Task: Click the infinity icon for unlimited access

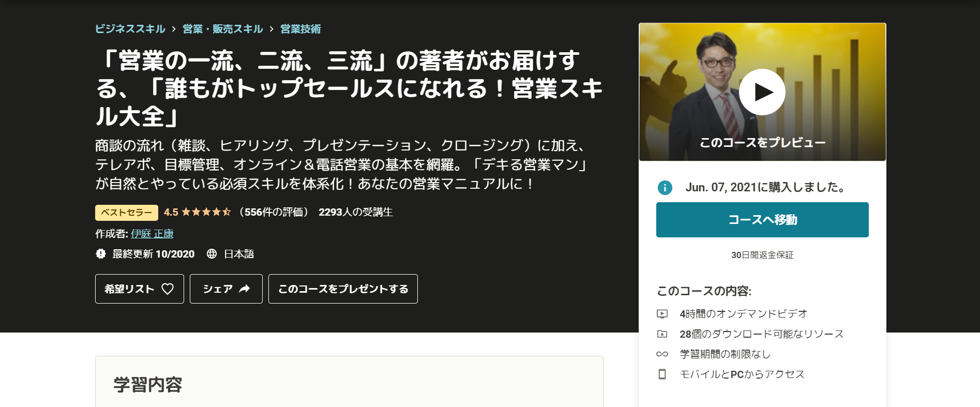Action: click(x=662, y=354)
